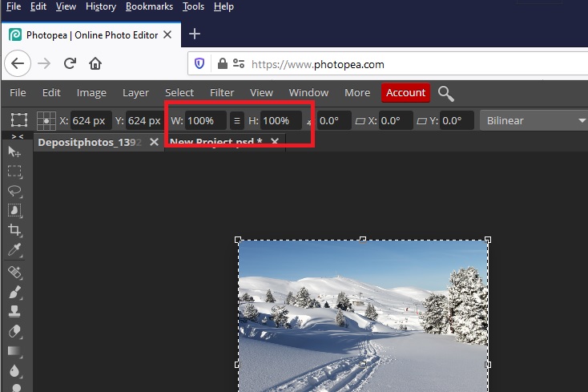The height and width of the screenshot is (392, 588).
Task: Reload the page
Action: [70, 63]
